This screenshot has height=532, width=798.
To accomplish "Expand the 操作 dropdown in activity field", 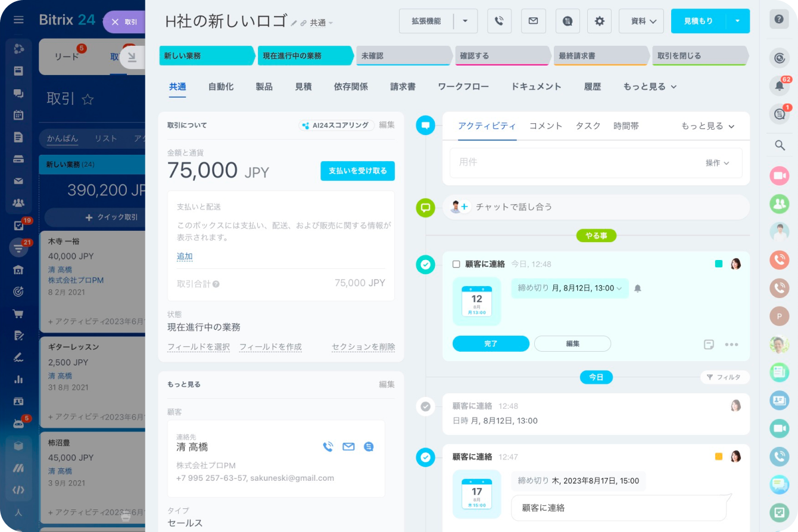I will point(717,163).
